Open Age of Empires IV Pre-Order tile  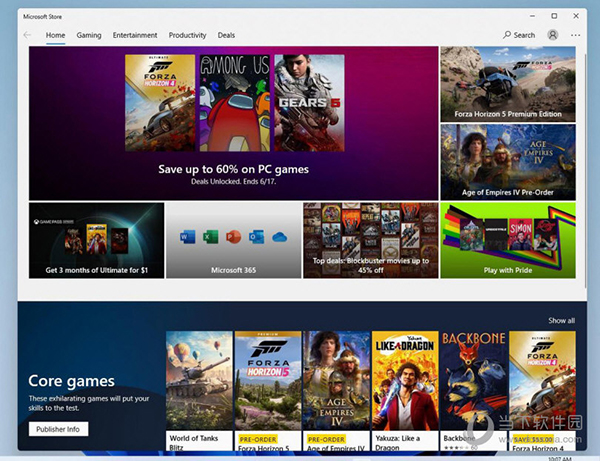coord(508,162)
